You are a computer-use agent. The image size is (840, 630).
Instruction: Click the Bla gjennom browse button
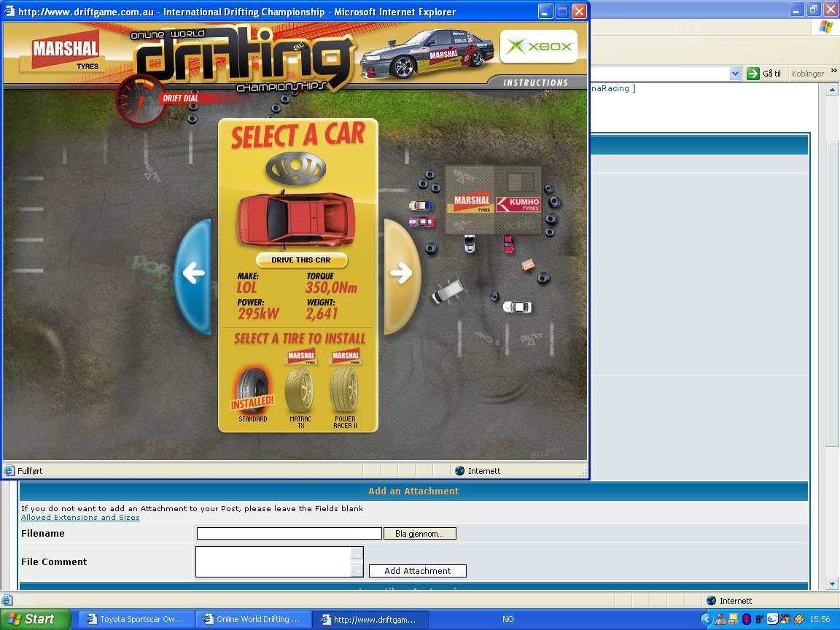coord(419,534)
